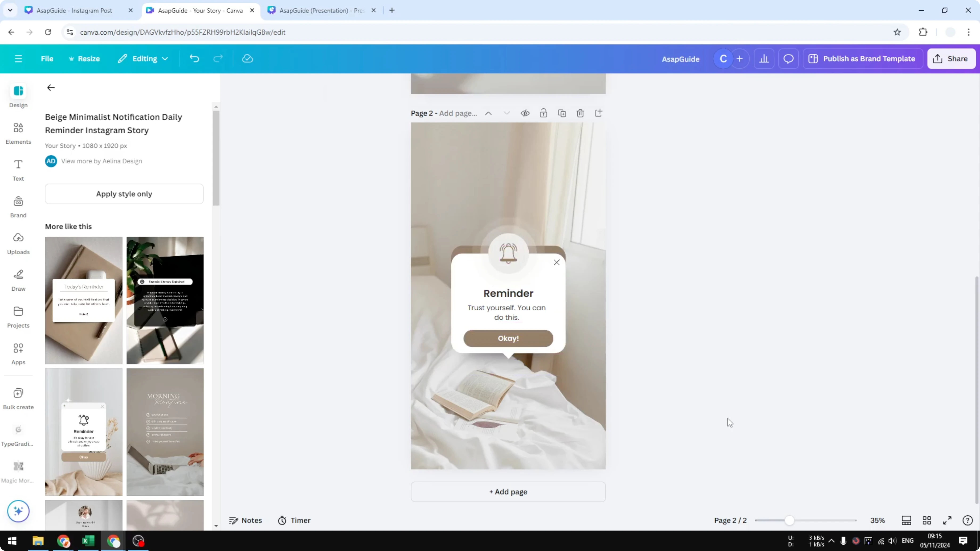Redo the last action

point(218,59)
